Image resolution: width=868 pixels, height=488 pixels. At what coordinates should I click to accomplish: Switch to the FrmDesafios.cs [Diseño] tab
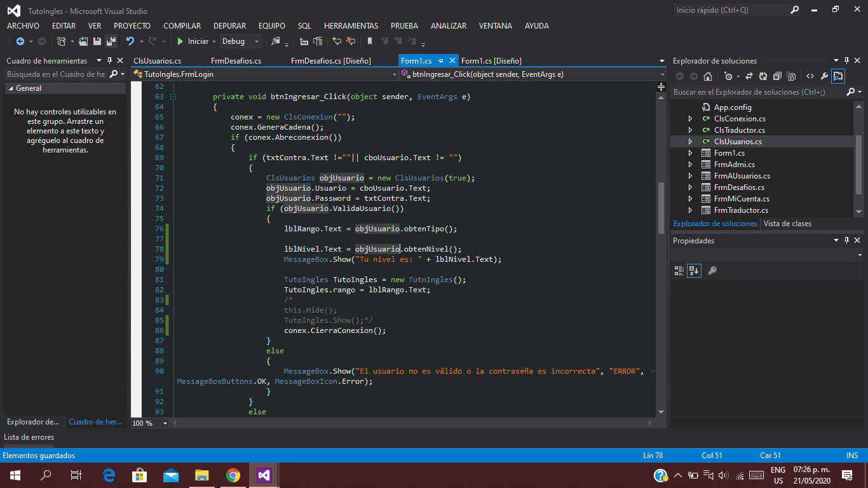[x=330, y=61]
